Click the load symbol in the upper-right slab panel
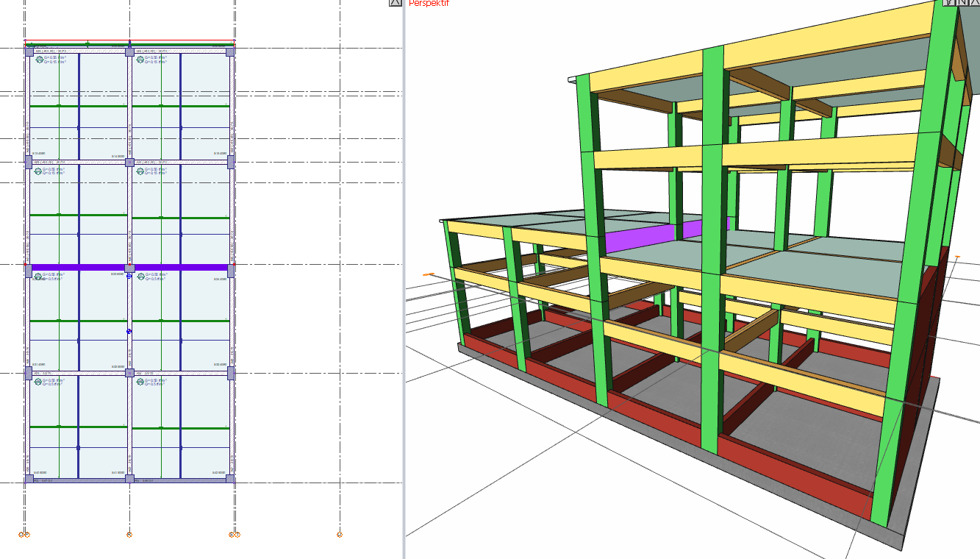This screenshot has width=980, height=559. pyautogui.click(x=140, y=60)
